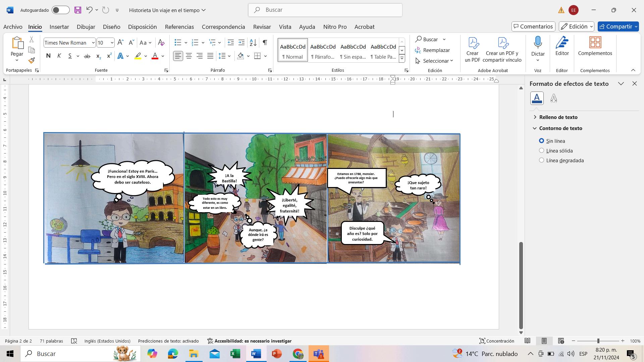Justify paragraph alignment icon
Viewport: 644px width, 362px height.
pyautogui.click(x=210, y=56)
